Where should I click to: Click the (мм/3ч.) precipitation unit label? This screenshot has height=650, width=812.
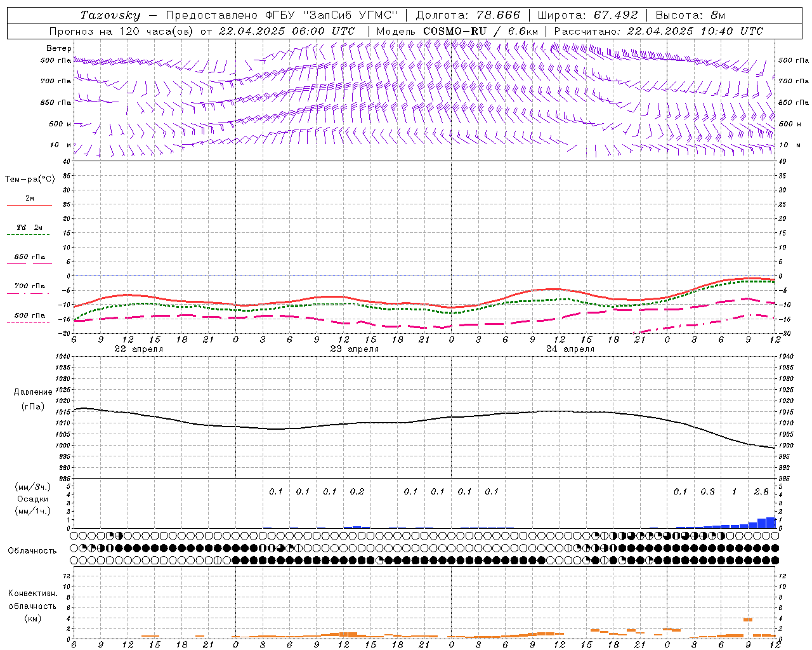[33, 487]
